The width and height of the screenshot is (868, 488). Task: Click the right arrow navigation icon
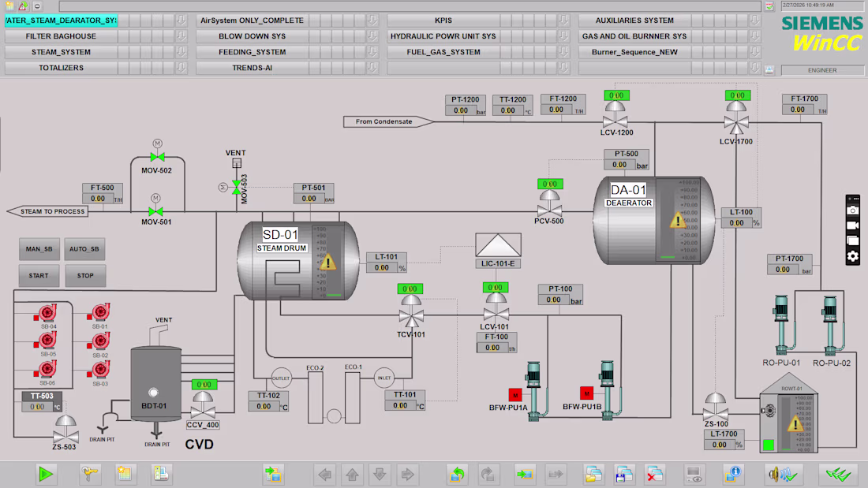click(407, 474)
